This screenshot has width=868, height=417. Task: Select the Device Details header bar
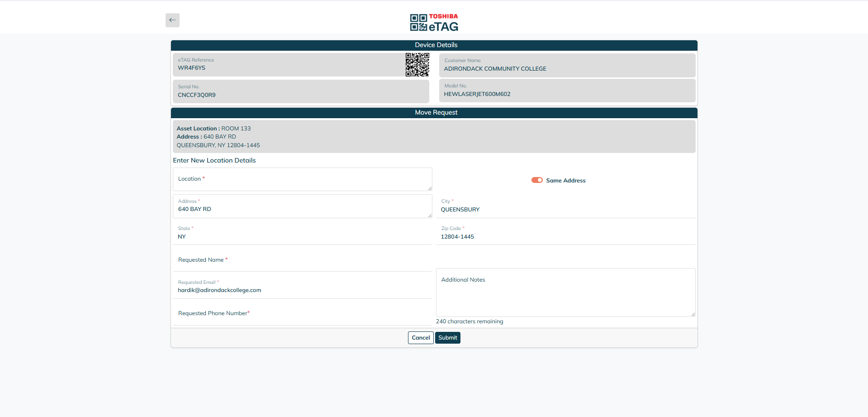[434, 45]
